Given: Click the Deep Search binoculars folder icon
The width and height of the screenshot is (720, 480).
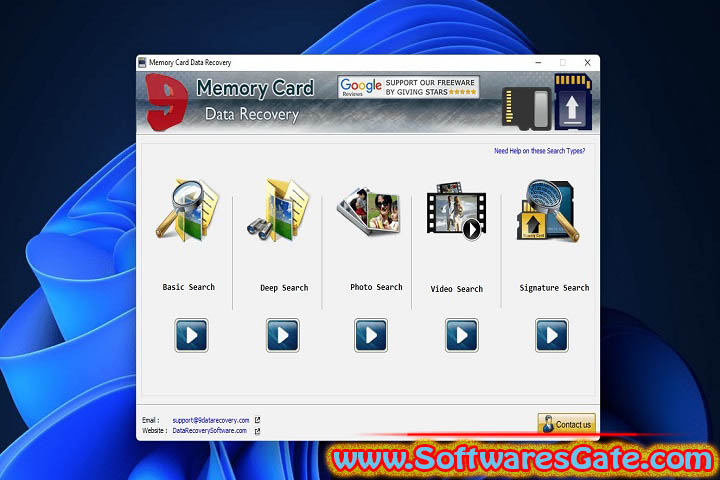Looking at the screenshot, I should click(278, 210).
